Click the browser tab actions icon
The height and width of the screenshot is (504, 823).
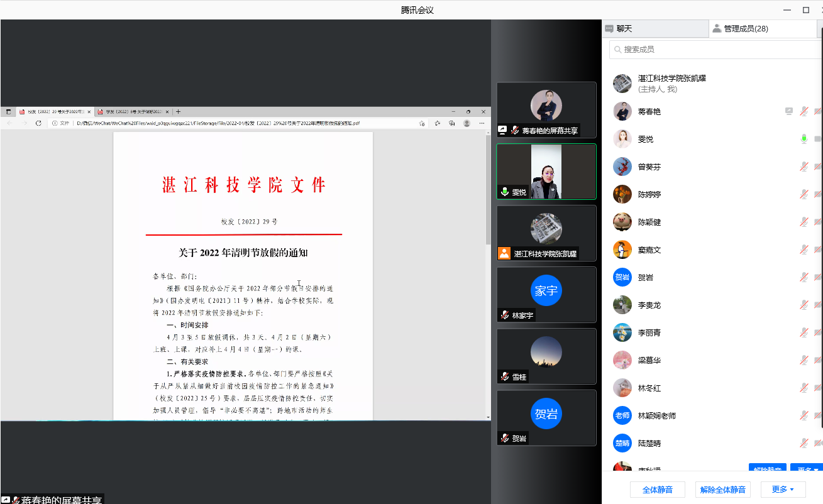tap(9, 111)
